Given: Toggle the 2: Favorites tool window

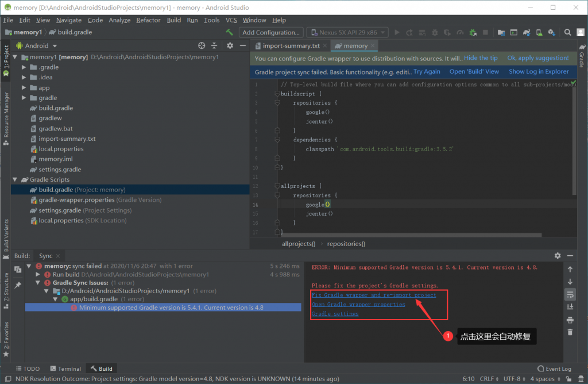Looking at the screenshot, I should 6,339.
